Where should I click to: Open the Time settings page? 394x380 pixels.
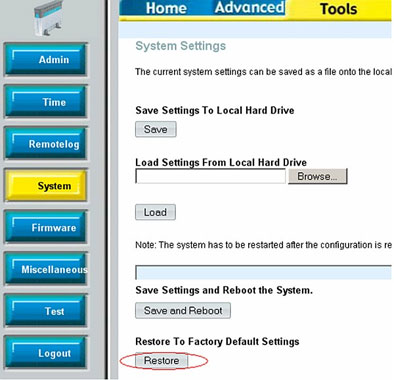coord(45,102)
